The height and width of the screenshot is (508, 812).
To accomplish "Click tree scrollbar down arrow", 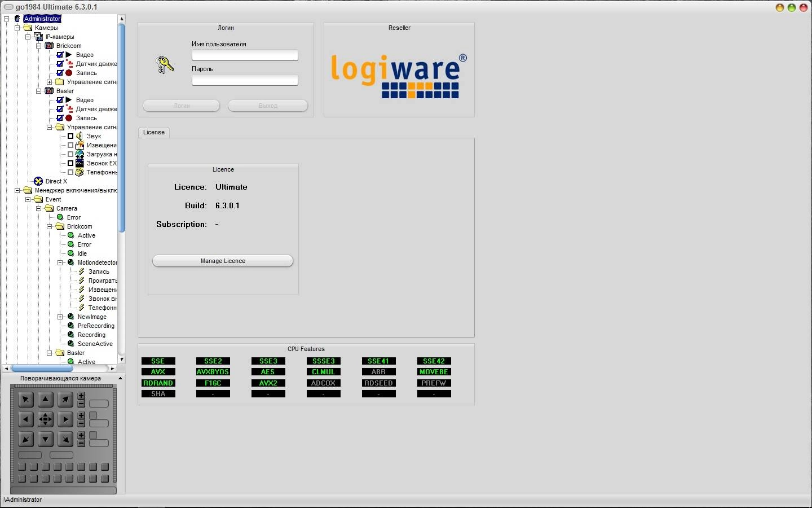I will [x=121, y=358].
